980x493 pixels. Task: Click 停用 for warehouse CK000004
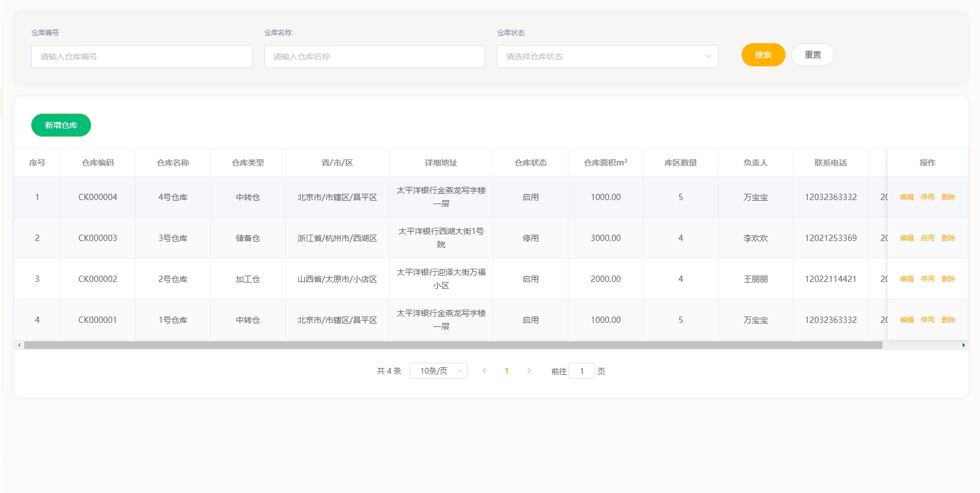coord(927,197)
